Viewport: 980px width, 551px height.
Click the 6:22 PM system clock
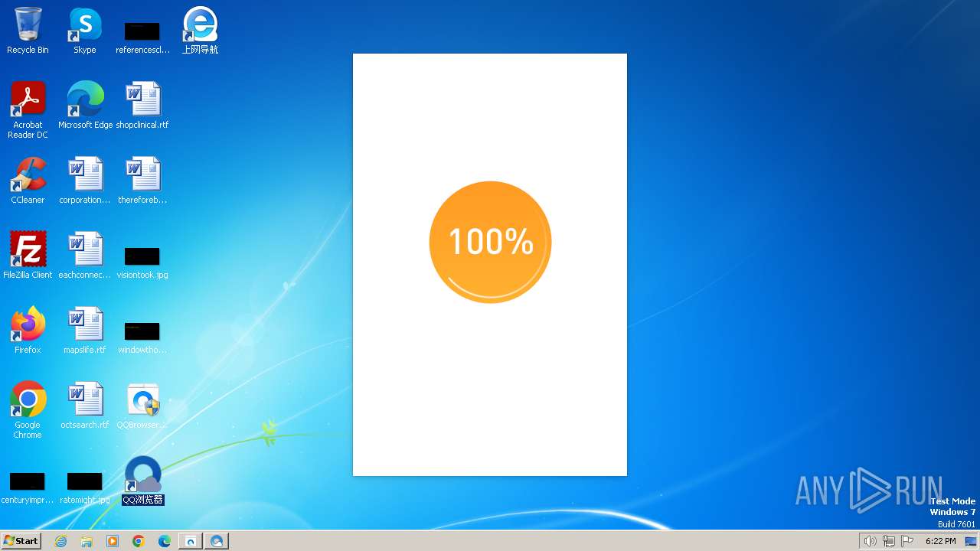point(940,541)
